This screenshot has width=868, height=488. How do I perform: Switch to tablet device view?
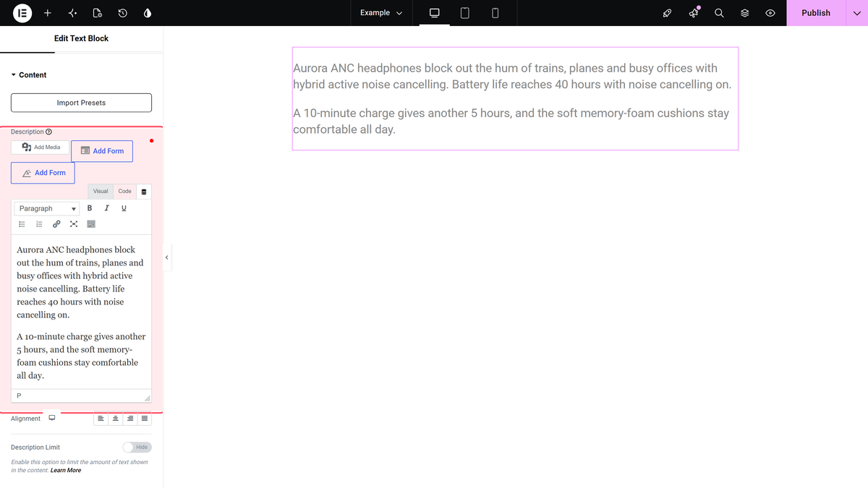click(x=465, y=13)
